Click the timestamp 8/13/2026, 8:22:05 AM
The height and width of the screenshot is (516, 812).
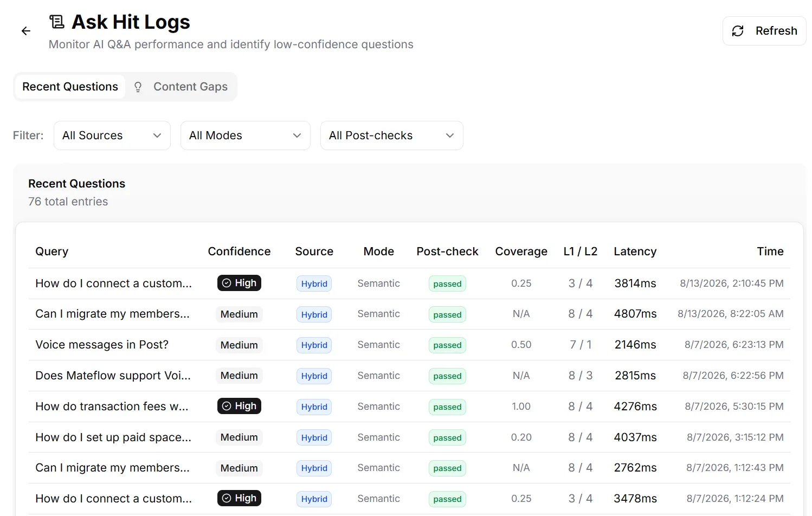click(731, 314)
